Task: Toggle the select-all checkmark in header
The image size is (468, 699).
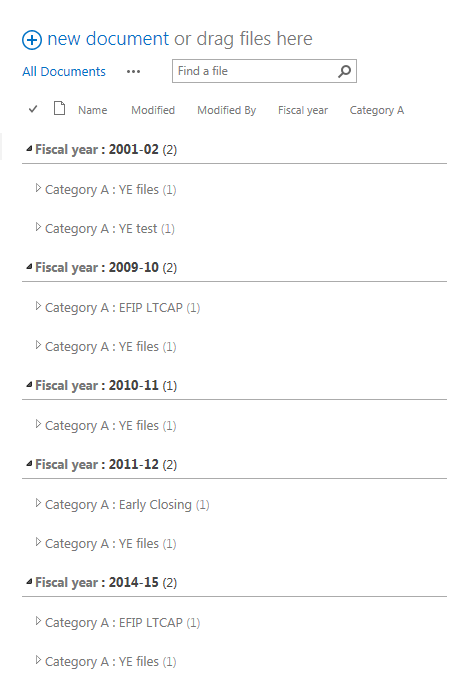Action: coord(33,109)
